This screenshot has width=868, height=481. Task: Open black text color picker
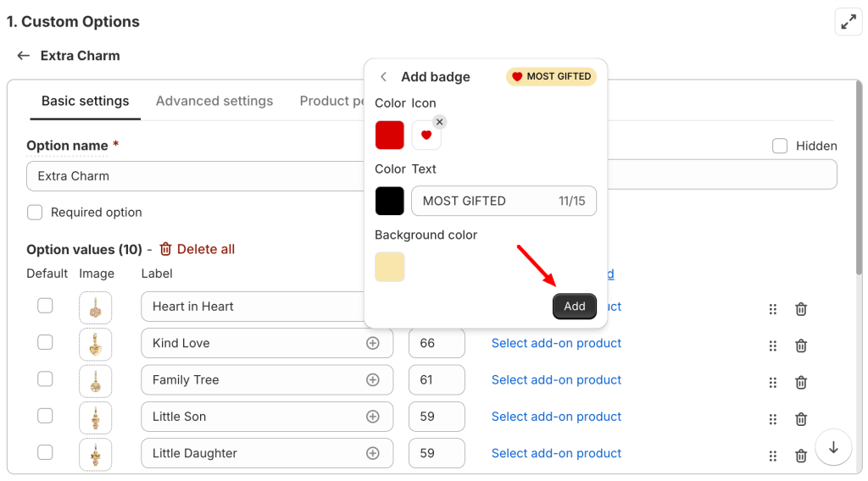[x=390, y=201]
